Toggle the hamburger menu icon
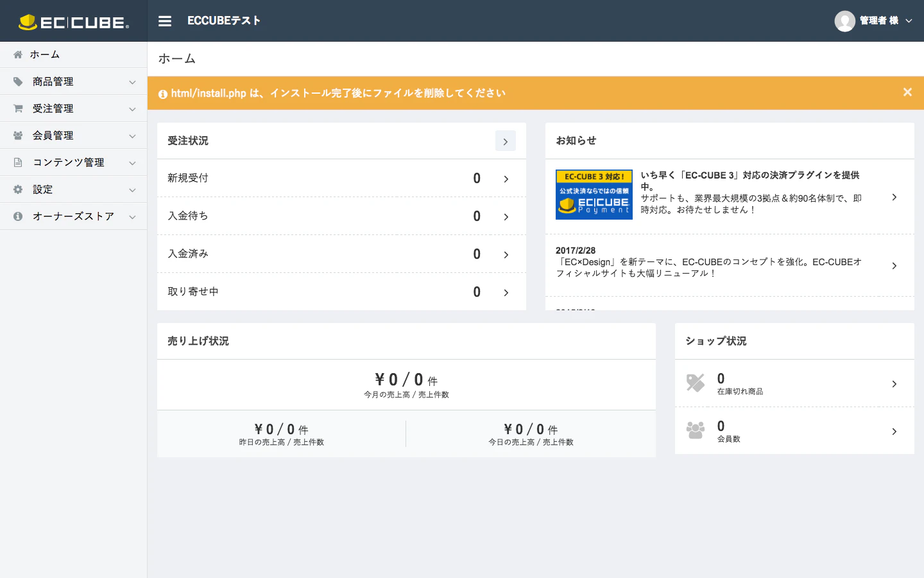 pyautogui.click(x=165, y=21)
